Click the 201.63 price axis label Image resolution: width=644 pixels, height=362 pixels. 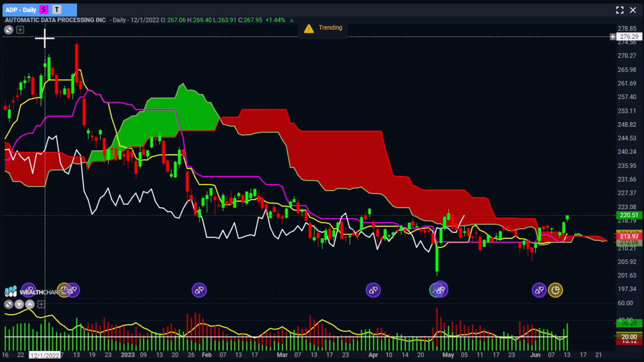pos(627,275)
